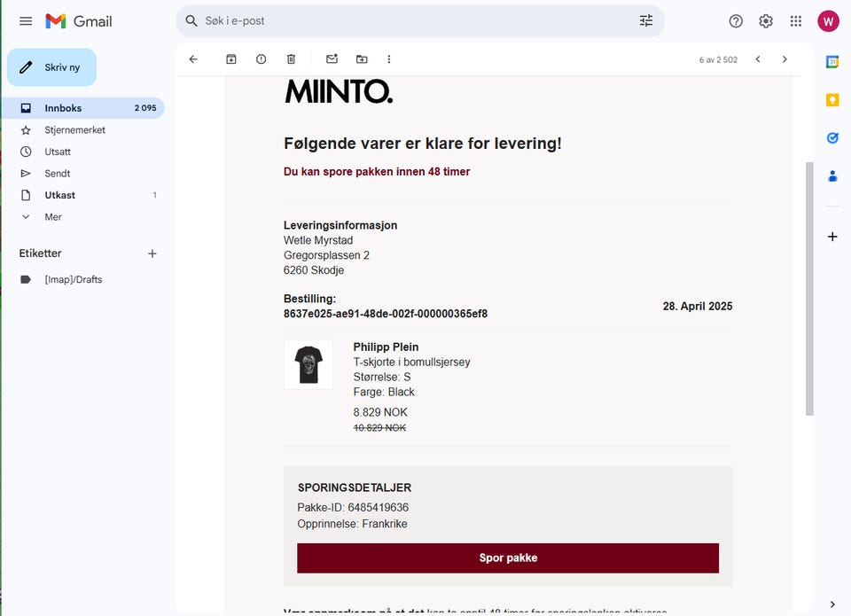Expand the Mer section in sidebar
This screenshot has height=616, width=851.
pos(53,217)
